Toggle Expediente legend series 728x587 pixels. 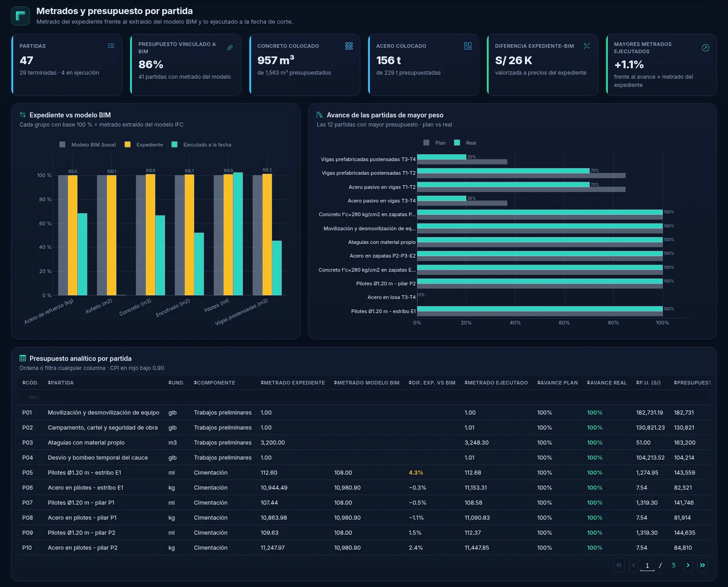coord(144,145)
